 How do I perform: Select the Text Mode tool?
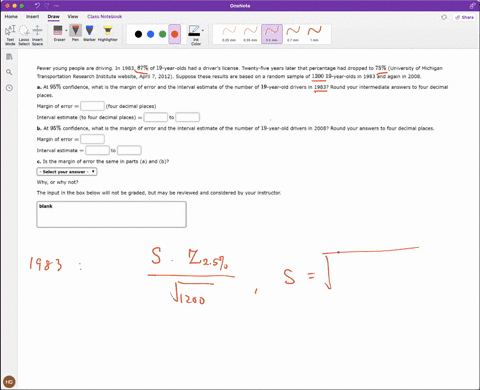click(10, 34)
